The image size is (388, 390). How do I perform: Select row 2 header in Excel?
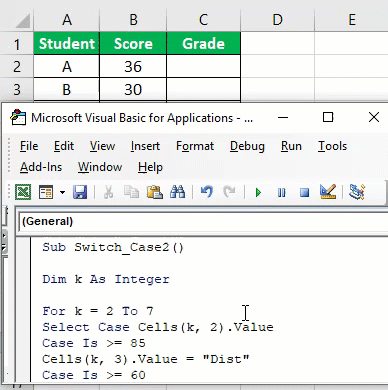[x=17, y=66]
